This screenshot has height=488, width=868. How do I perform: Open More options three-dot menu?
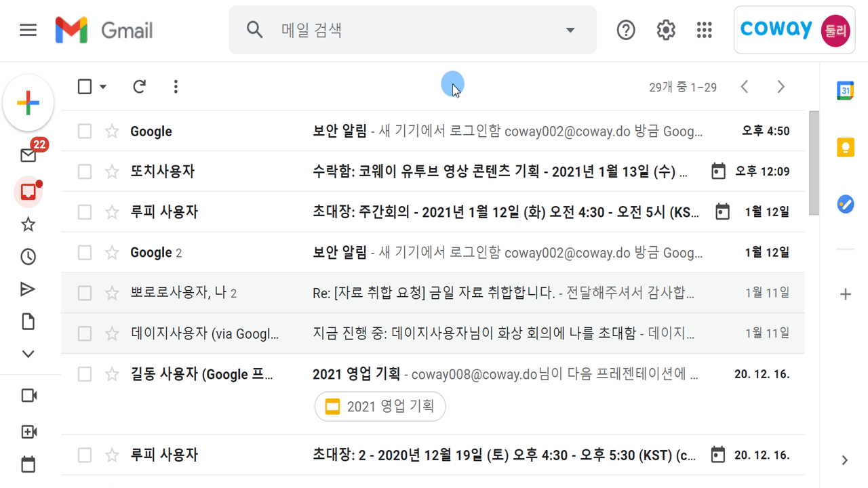(x=176, y=87)
